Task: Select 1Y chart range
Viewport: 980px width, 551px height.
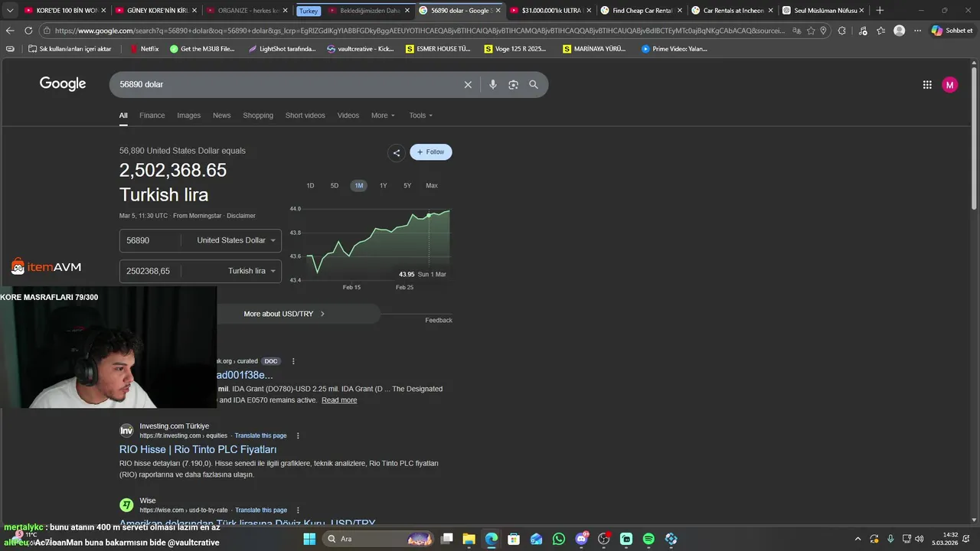Action: [384, 186]
